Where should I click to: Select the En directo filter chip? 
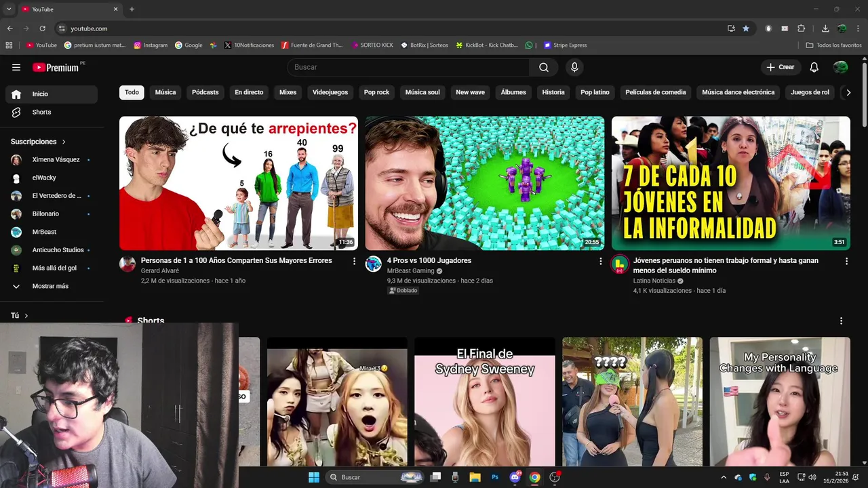click(x=249, y=92)
